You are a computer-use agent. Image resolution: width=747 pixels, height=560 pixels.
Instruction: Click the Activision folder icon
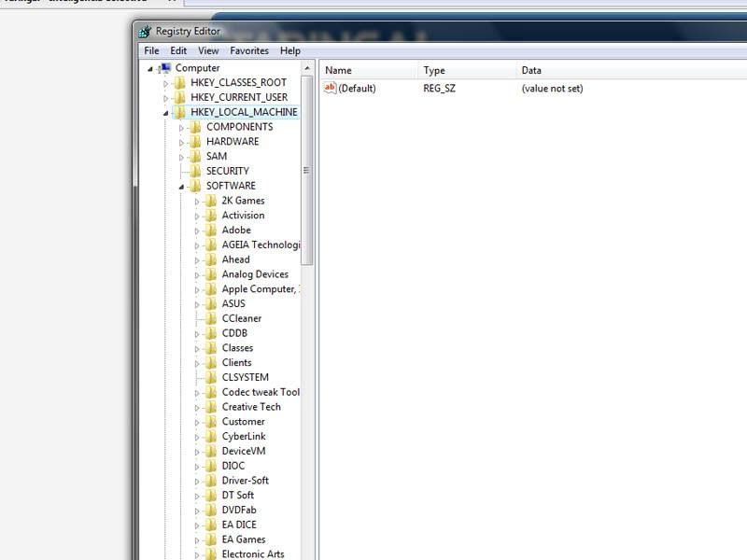(211, 216)
